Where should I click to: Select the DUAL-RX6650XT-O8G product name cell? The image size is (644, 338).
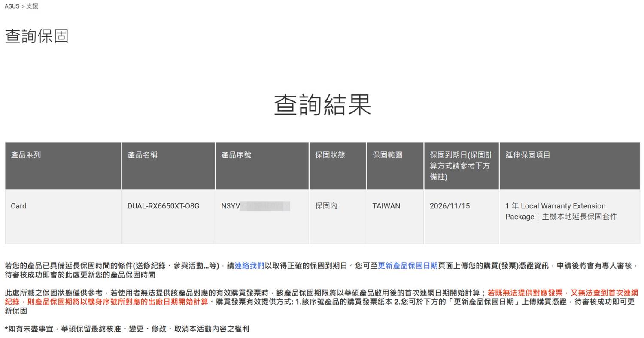163,206
